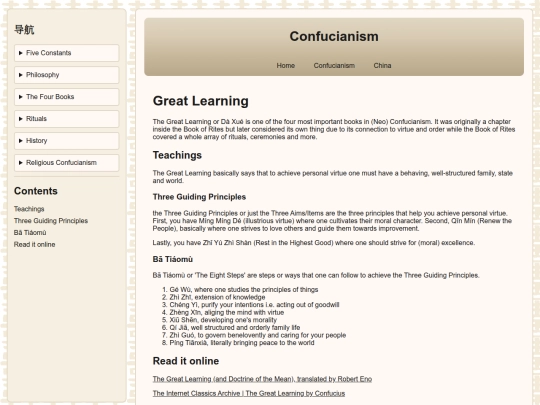Expand the Philosophy navigation item

(66, 75)
